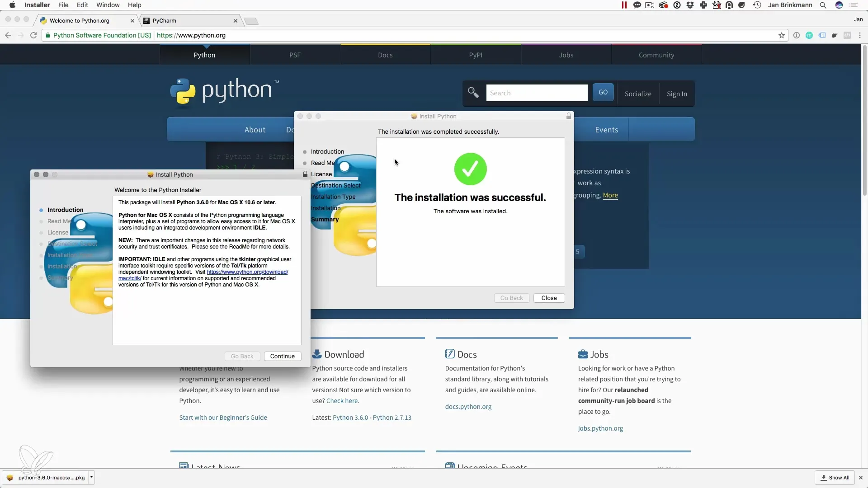Open the About menu on python.org
Screen dimensions: 868x488
pyautogui.click(x=255, y=130)
